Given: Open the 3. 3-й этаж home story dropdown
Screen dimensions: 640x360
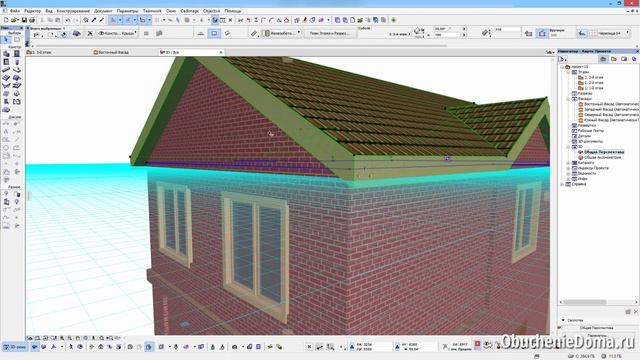Looking at the screenshot, I should pos(399,34).
